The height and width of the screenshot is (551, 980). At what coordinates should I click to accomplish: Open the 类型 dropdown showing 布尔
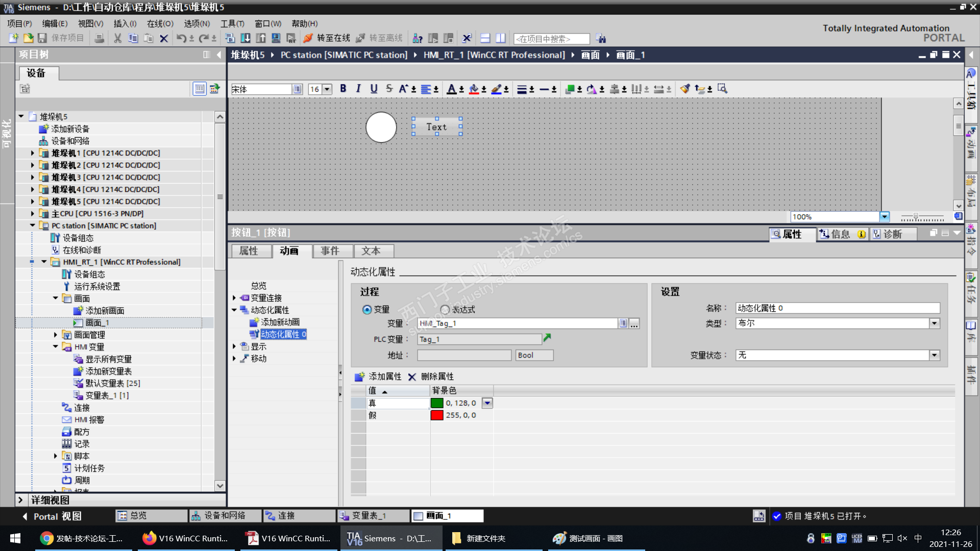934,323
